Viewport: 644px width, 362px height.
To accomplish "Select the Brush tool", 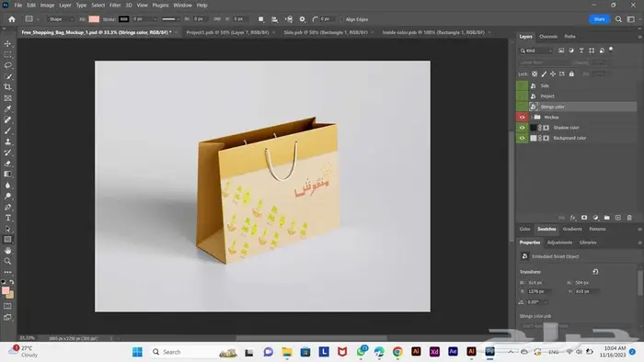I will [x=7, y=130].
